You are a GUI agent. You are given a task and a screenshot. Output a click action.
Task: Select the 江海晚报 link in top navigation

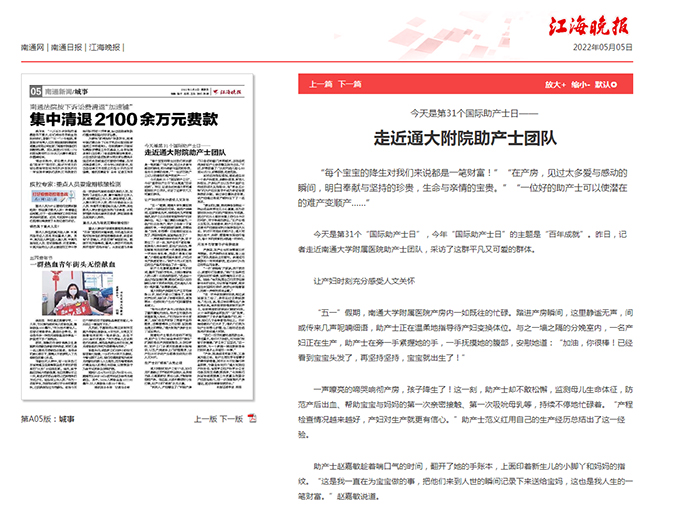click(104, 48)
